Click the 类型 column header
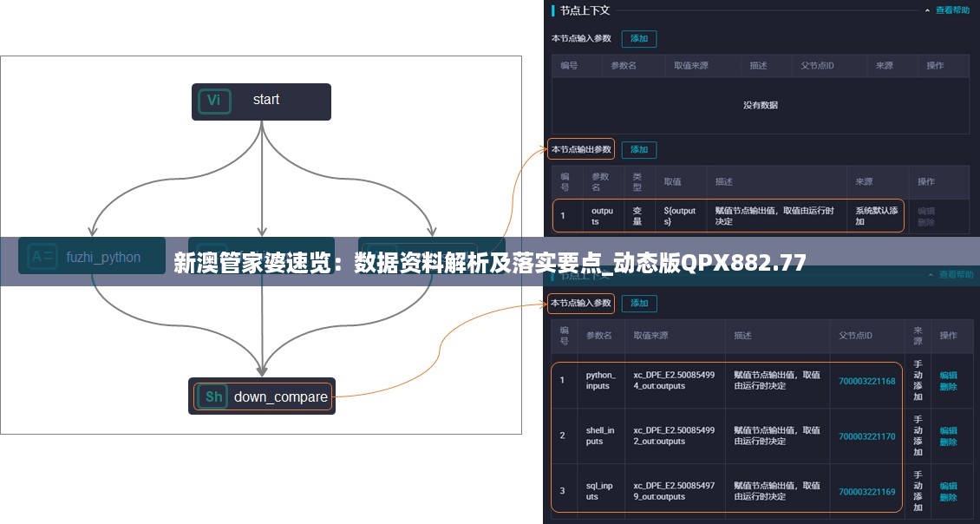 pyautogui.click(x=637, y=182)
